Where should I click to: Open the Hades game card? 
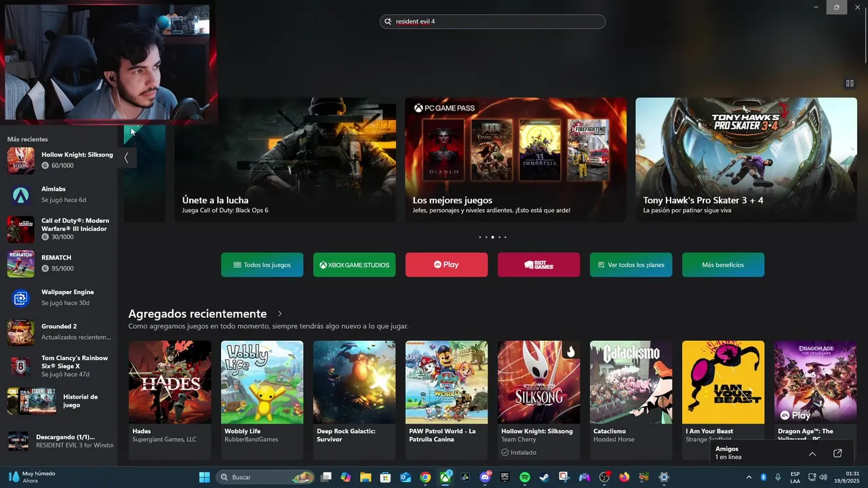pyautogui.click(x=170, y=400)
